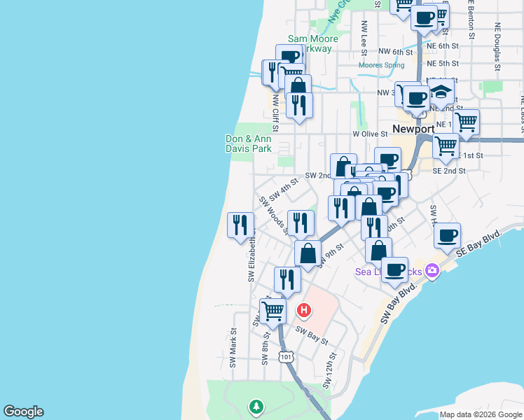The image size is (524, 420).
Task: Click the Map data ©2026 Google text
Action: [481, 414]
